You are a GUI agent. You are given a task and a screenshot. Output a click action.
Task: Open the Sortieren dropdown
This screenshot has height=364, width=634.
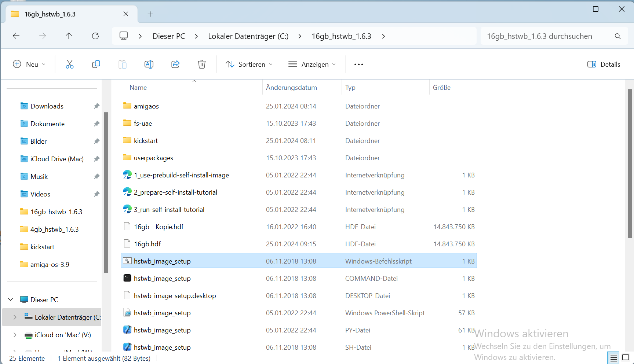coord(249,65)
